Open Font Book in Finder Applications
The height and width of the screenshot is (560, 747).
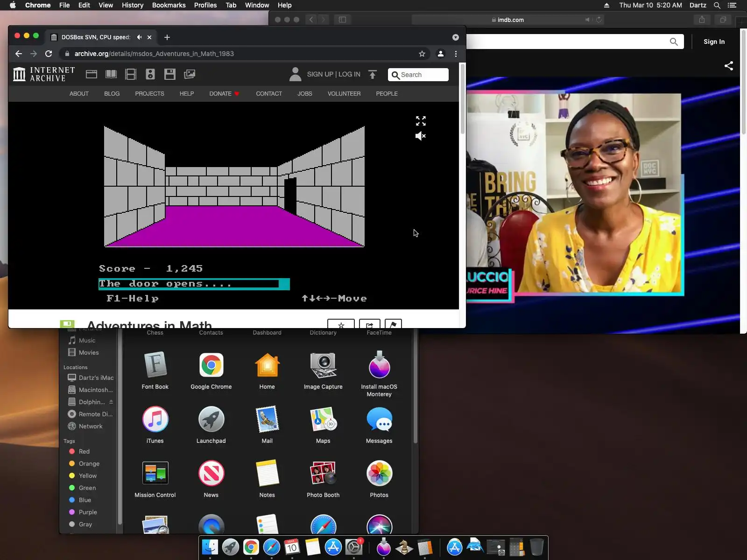point(155,371)
